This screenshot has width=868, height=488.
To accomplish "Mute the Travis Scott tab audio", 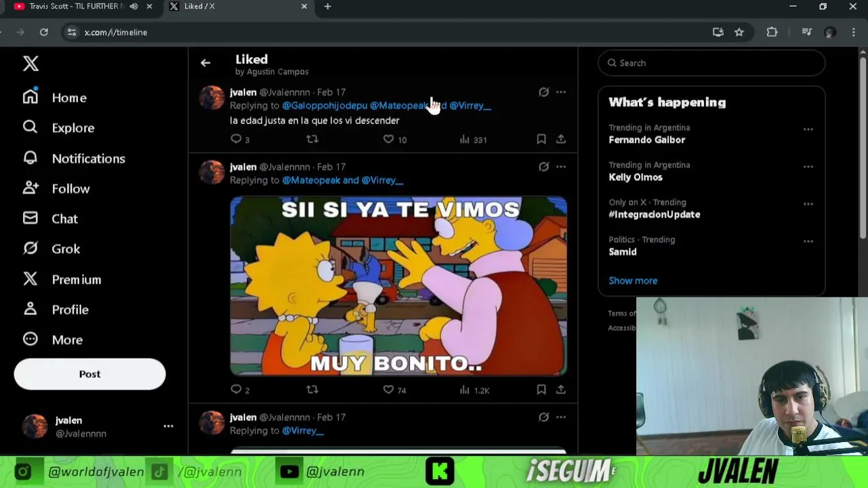I will click(133, 7).
